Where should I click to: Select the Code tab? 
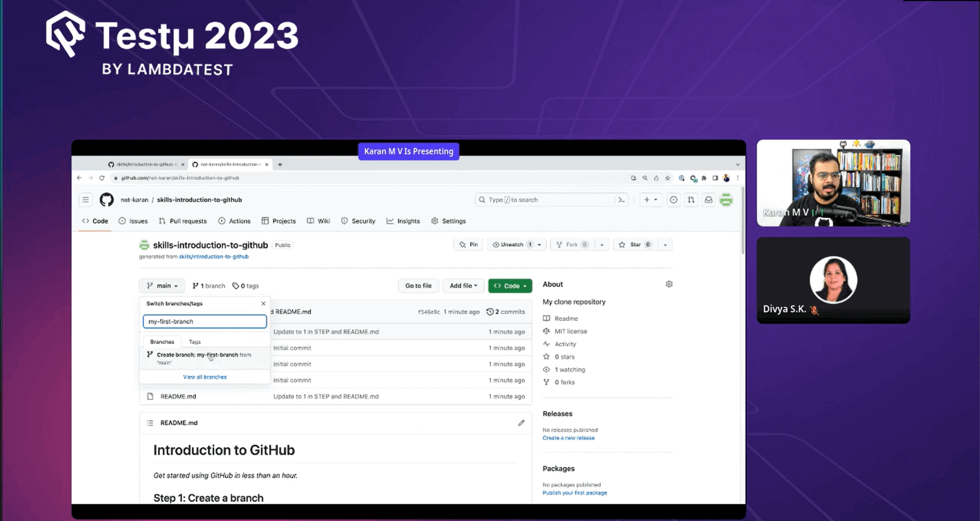tap(95, 221)
